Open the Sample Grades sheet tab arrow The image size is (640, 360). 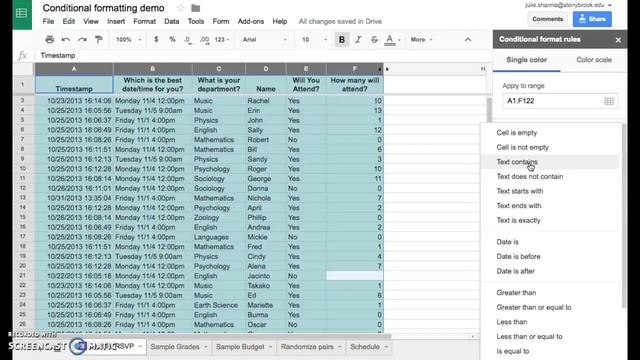click(x=206, y=347)
